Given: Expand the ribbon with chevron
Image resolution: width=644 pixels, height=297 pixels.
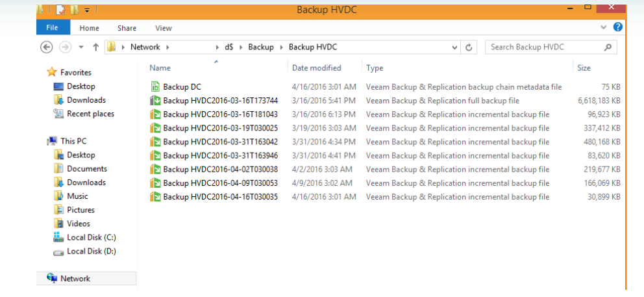Looking at the screenshot, I should coord(604,28).
